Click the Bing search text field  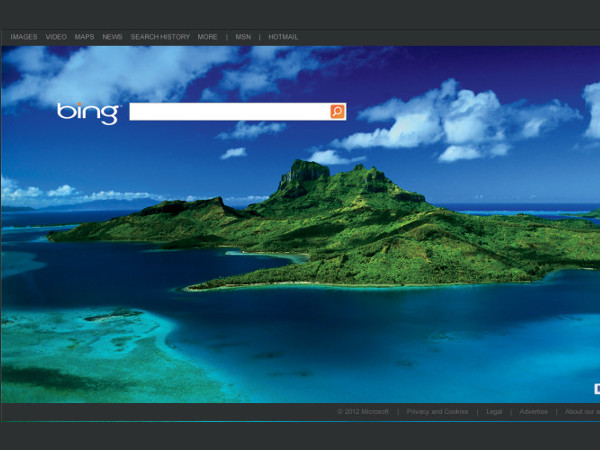point(230,111)
